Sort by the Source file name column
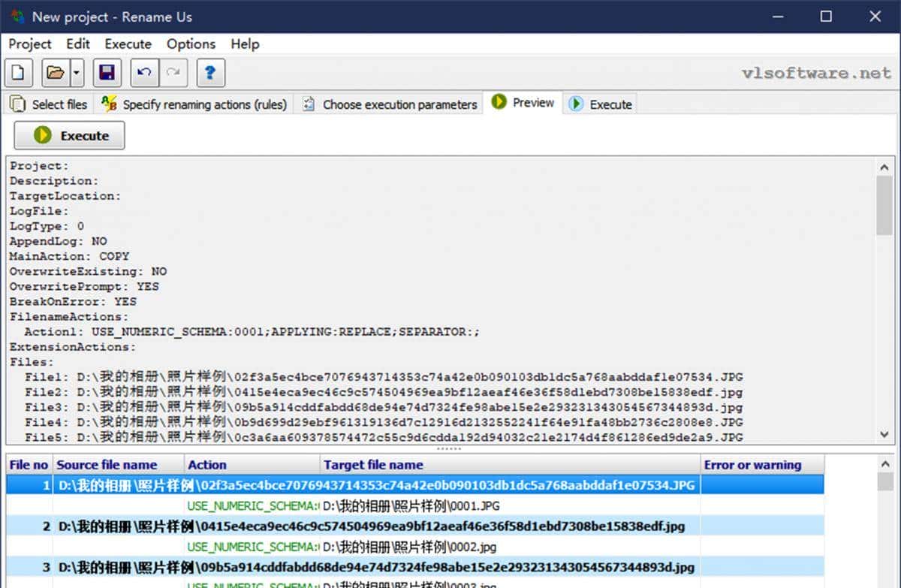Viewport: 901px width, 588px height. tap(107, 465)
